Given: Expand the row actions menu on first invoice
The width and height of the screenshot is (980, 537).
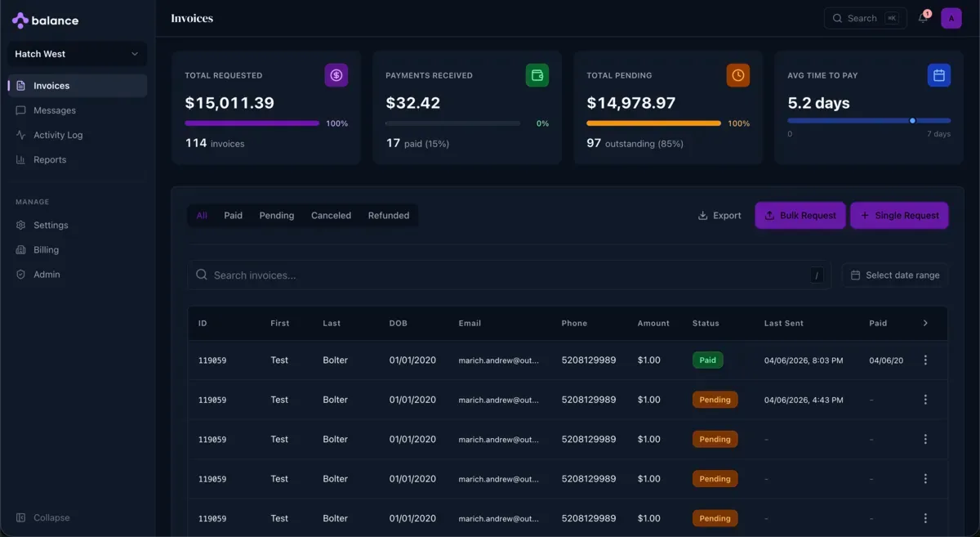Looking at the screenshot, I should (x=925, y=360).
